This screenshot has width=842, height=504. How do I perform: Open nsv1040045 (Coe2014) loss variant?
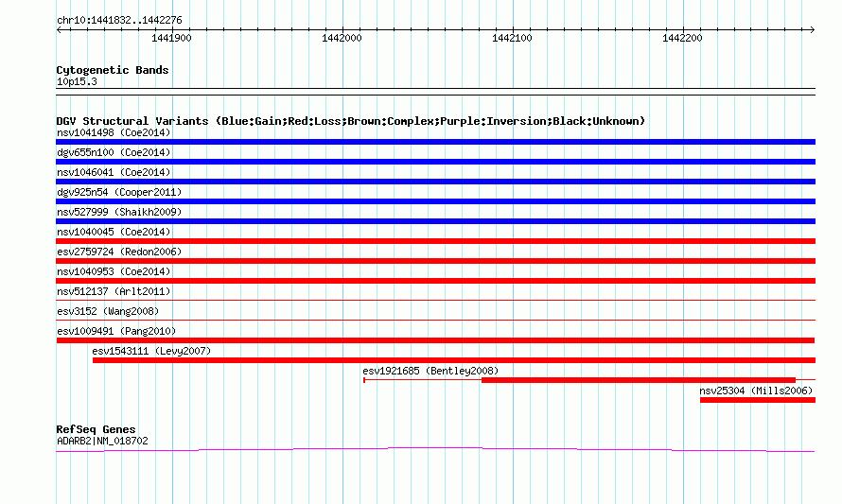click(114, 232)
